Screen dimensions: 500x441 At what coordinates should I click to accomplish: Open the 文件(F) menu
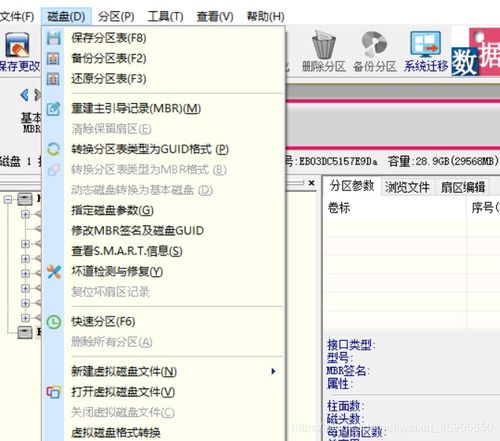point(17,16)
